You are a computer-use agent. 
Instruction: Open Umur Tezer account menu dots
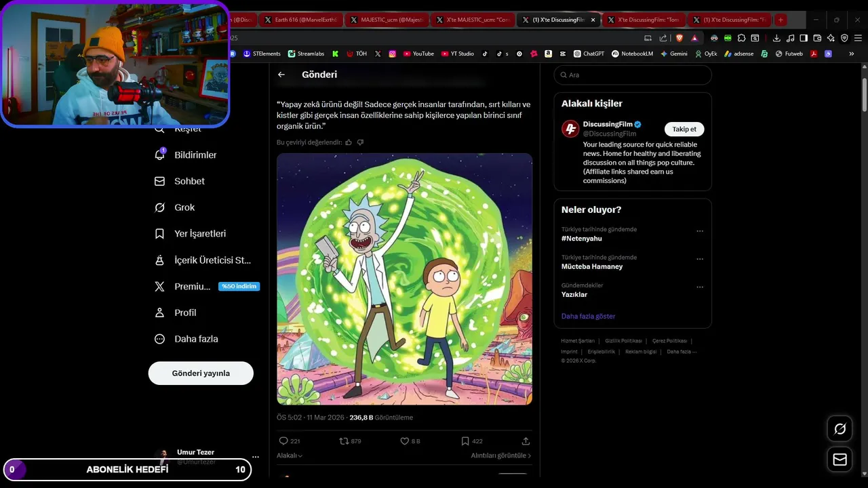[255, 457]
